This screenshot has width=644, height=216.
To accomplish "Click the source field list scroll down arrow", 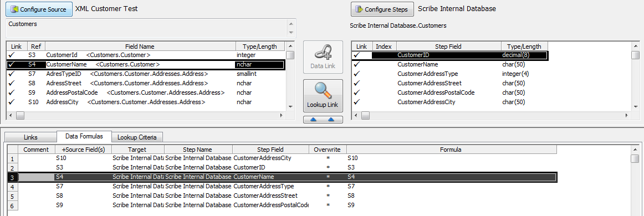I will tap(290, 107).
